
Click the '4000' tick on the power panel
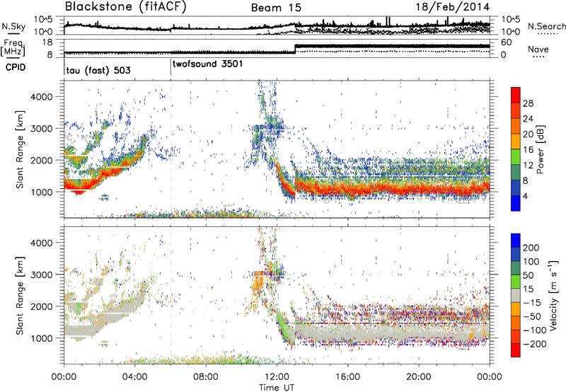coord(42,96)
